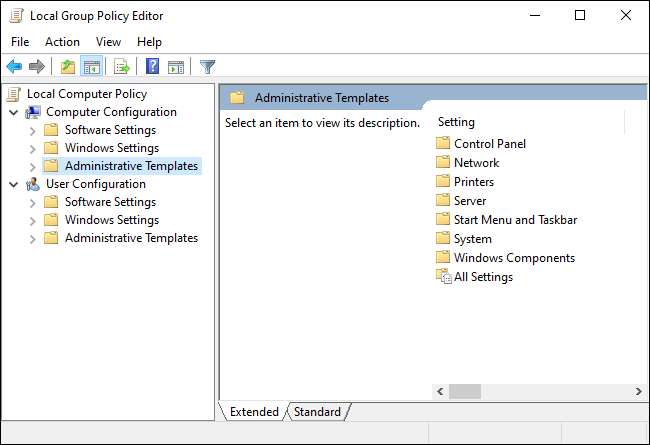Open the View menu
Screen dimensions: 650x445
pyautogui.click(x=108, y=42)
